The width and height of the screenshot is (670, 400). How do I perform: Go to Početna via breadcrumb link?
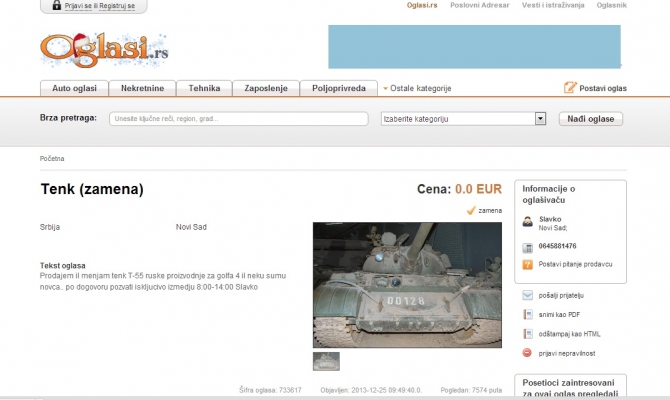(x=52, y=158)
